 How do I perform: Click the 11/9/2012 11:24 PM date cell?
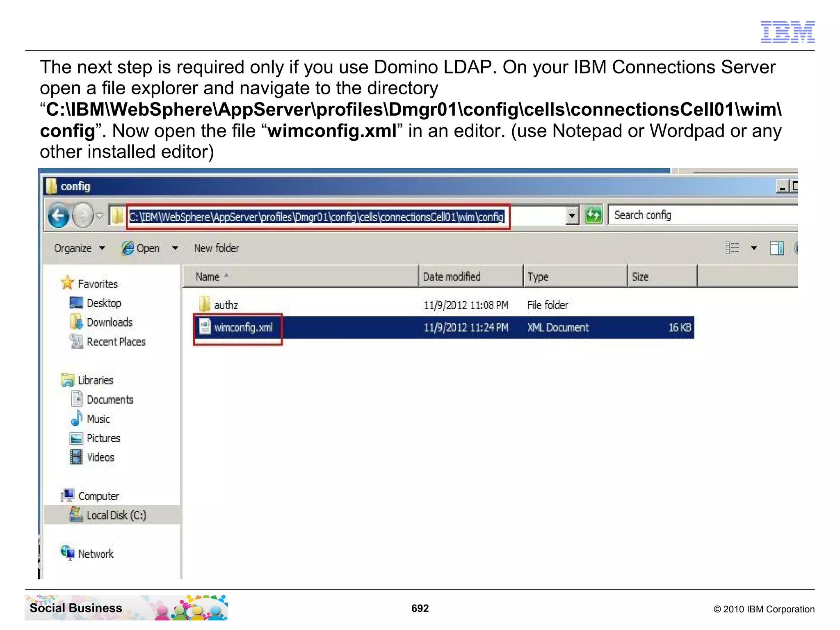(x=466, y=327)
